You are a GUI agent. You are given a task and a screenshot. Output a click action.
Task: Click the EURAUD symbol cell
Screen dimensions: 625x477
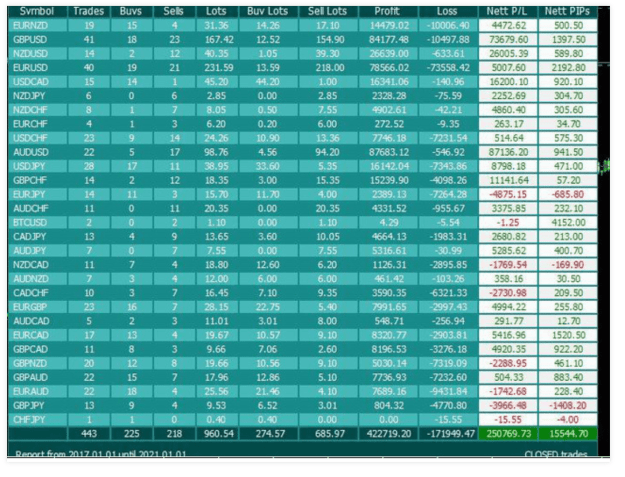click(x=37, y=392)
